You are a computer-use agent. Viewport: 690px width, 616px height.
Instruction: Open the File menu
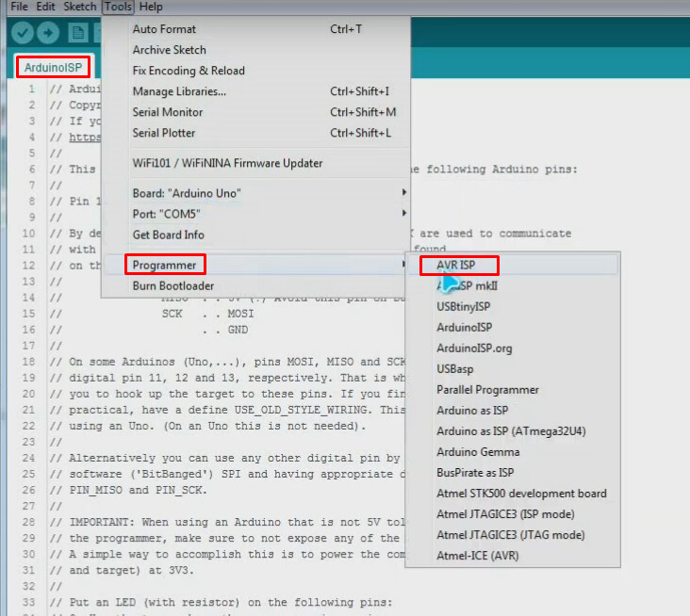[19, 7]
